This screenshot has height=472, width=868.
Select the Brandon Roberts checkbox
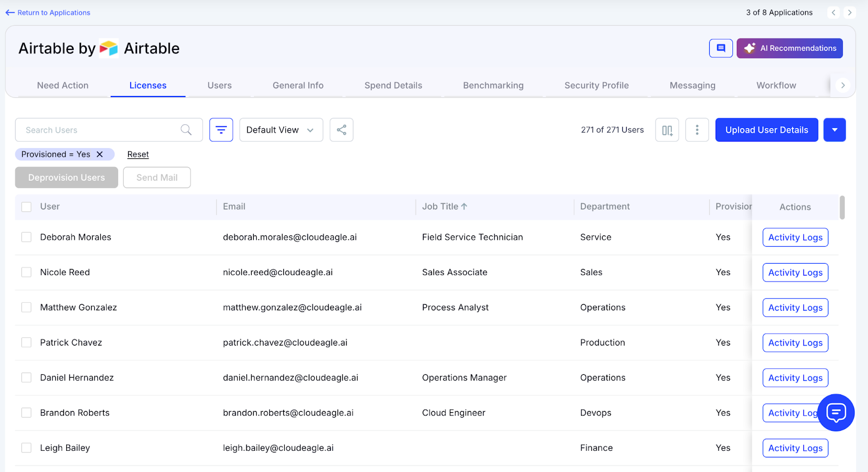coord(26,413)
